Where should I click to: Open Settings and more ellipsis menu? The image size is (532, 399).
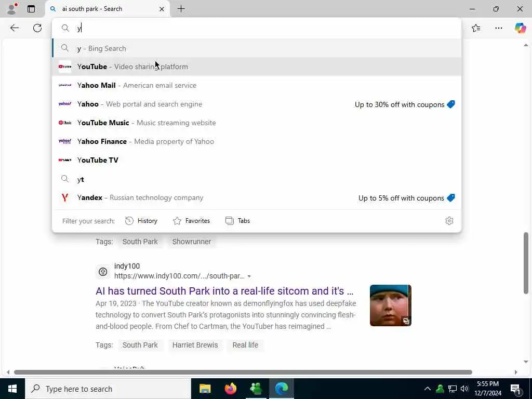tap(499, 28)
